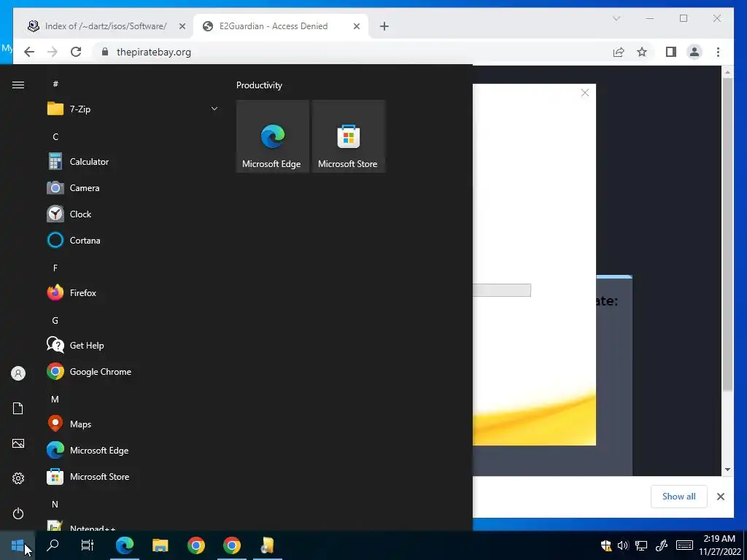Image resolution: width=747 pixels, height=560 pixels.
Task: Click the Windows Start button
Action: tap(18, 545)
